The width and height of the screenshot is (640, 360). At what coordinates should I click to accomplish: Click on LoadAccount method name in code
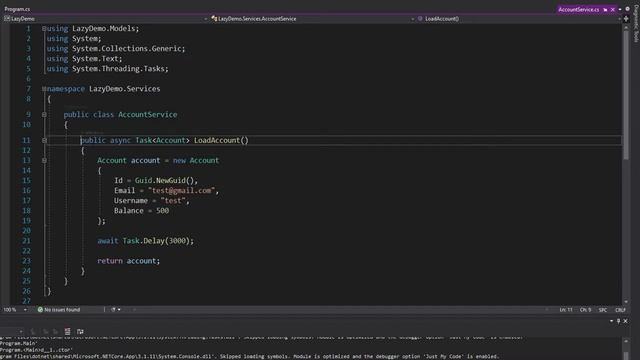(217, 140)
